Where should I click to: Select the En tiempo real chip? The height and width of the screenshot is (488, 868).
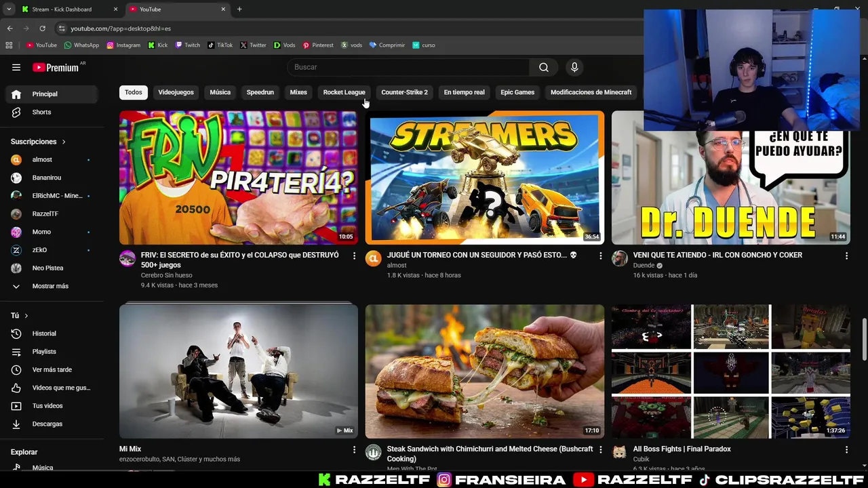click(465, 92)
